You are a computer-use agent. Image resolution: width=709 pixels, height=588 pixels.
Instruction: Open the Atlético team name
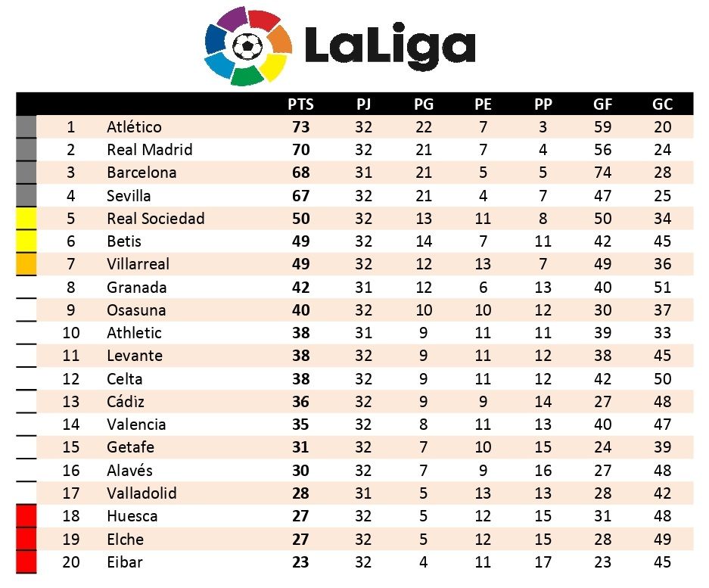pyautogui.click(x=134, y=127)
